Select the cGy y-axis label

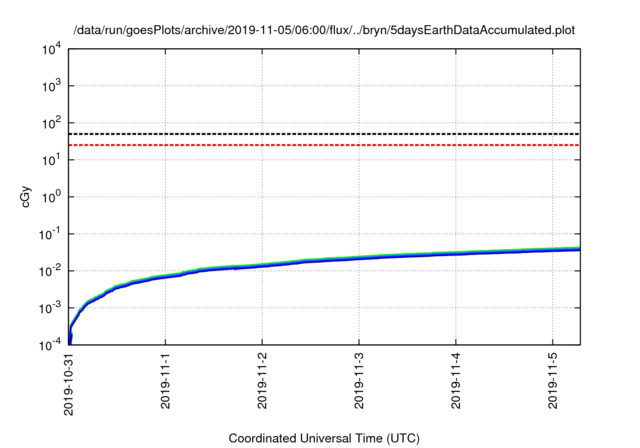26,197
